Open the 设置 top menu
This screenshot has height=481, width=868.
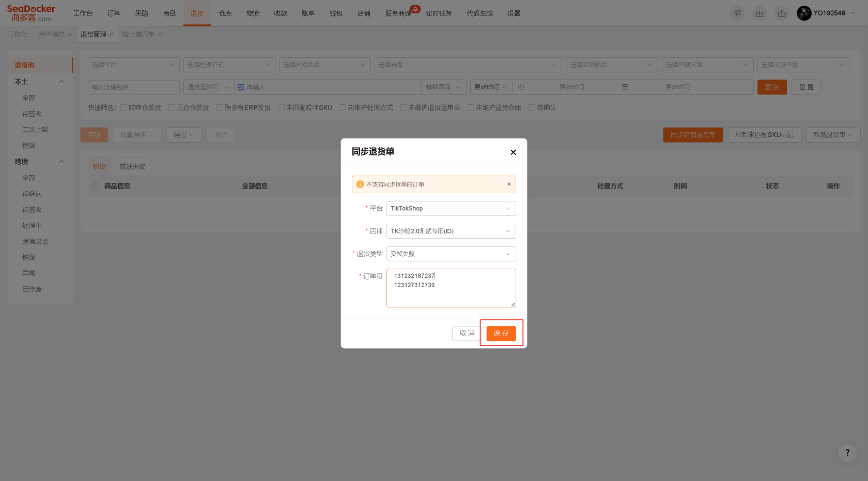click(x=514, y=13)
